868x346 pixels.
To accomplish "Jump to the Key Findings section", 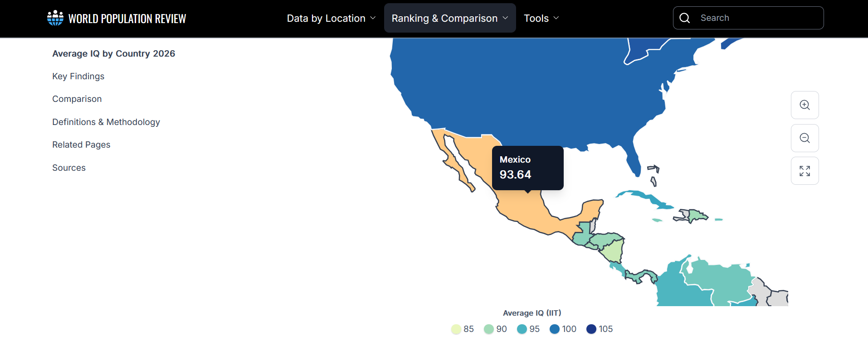I will tap(78, 76).
